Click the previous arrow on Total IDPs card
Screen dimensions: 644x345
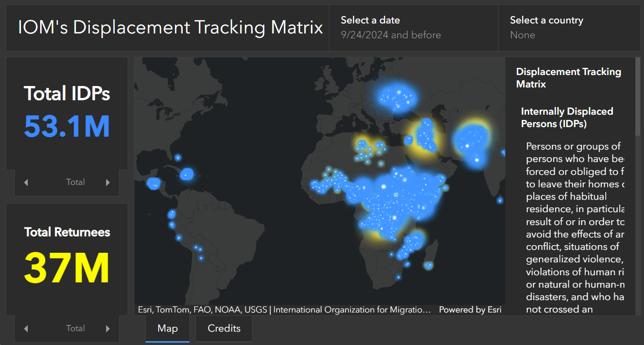click(x=26, y=182)
